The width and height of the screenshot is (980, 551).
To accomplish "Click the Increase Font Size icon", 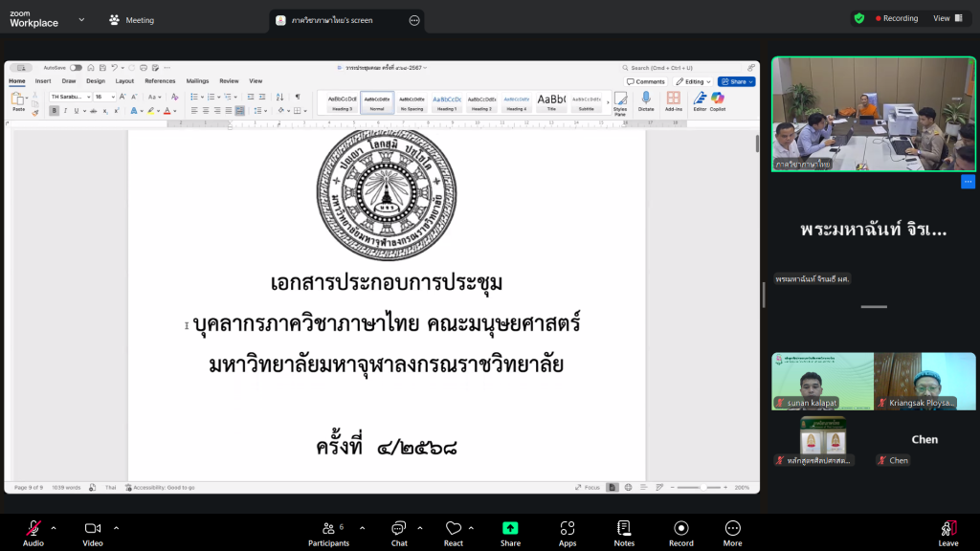I will tap(122, 97).
